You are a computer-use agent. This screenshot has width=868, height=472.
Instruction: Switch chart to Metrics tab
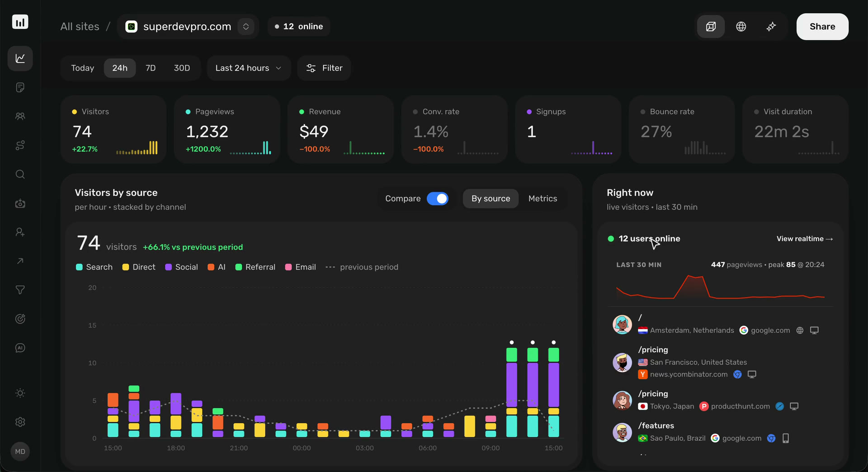pos(542,198)
